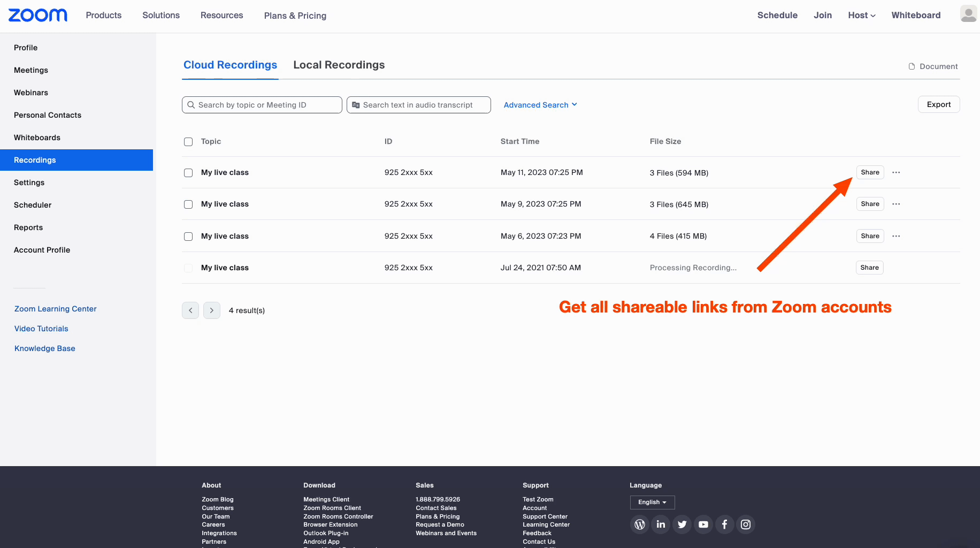Viewport: 980px width, 548px height.
Task: Tick the select-all checkbox beside Topic
Action: pyautogui.click(x=188, y=142)
